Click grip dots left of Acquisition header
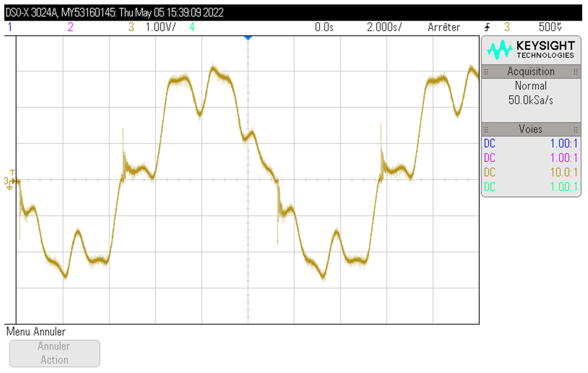The height and width of the screenshot is (373, 588). pyautogui.click(x=486, y=72)
